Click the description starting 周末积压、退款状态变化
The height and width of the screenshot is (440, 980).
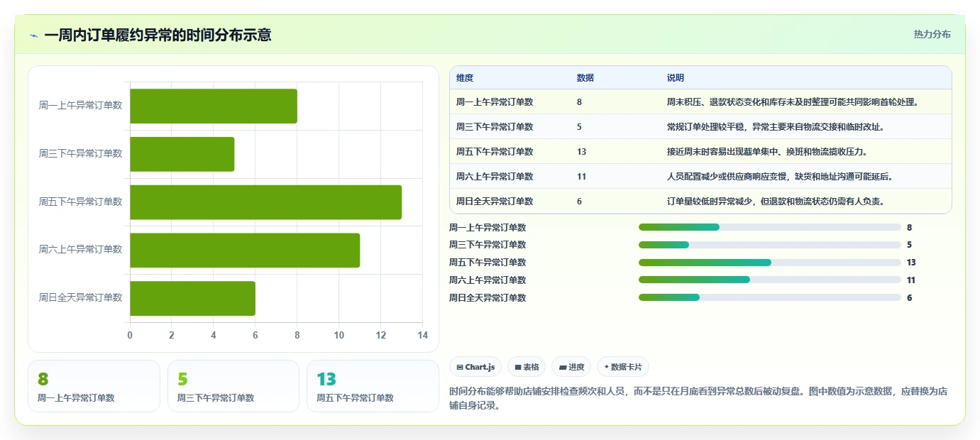(x=793, y=102)
